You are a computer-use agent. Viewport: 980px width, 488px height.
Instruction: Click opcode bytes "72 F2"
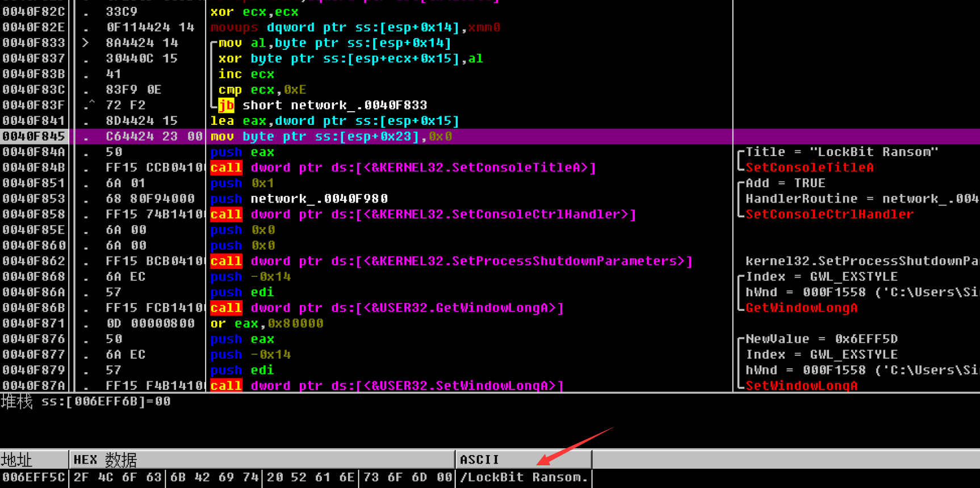click(125, 105)
